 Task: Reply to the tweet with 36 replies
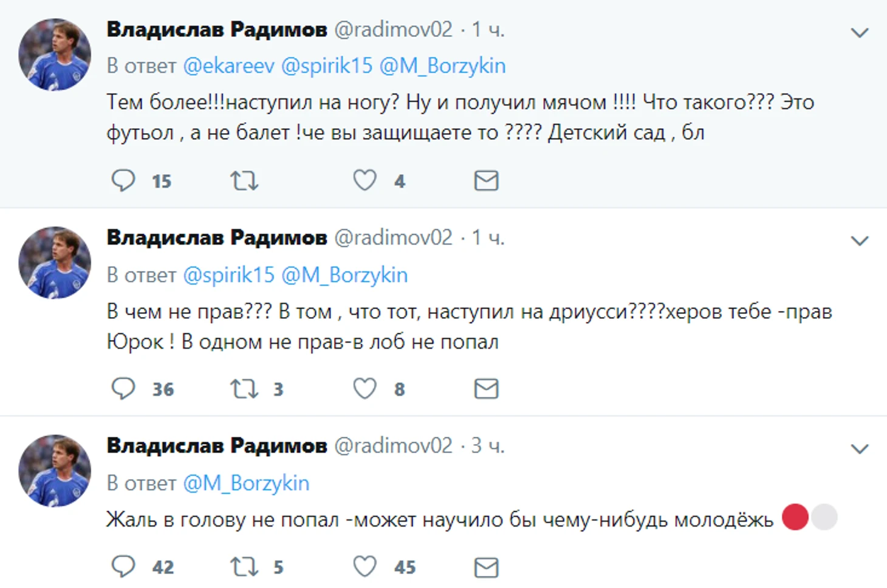(x=123, y=389)
